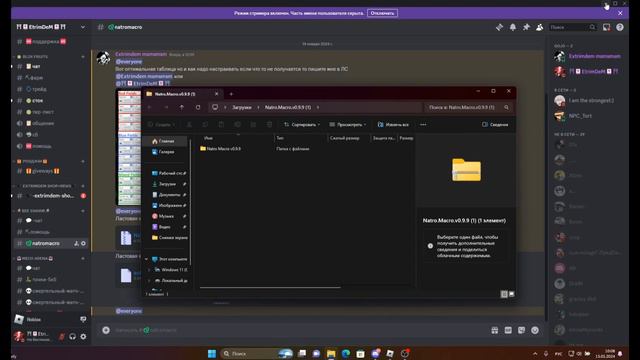Screen dimensions: 640x360
Task: Toggle the Сведения details pane
Action: pyautogui.click(x=495, y=124)
